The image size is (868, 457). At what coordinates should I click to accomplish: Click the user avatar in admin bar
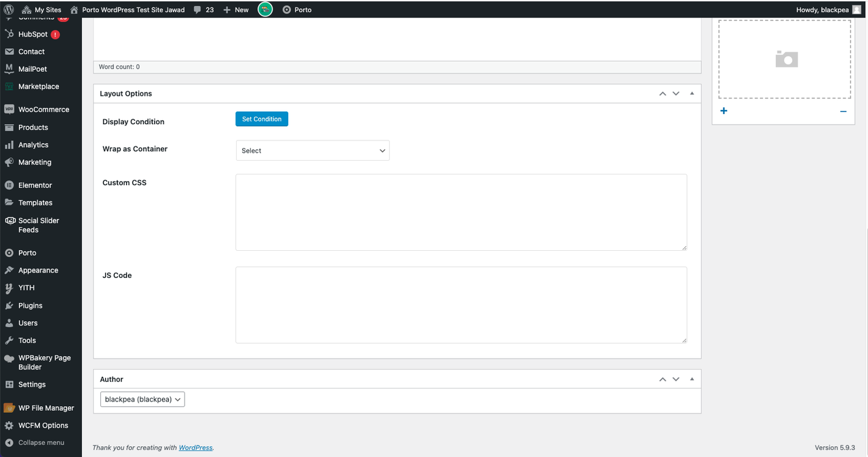coord(856,9)
